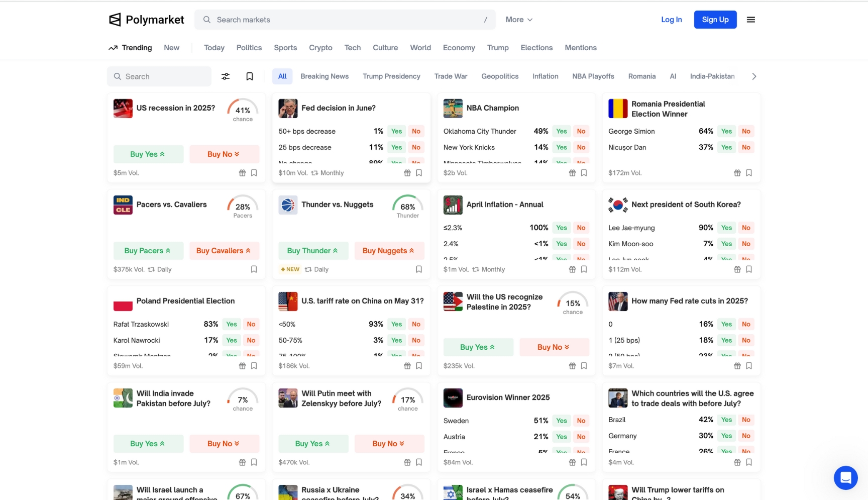Click the Sign Up button
This screenshot has width=868, height=500.
pos(715,20)
